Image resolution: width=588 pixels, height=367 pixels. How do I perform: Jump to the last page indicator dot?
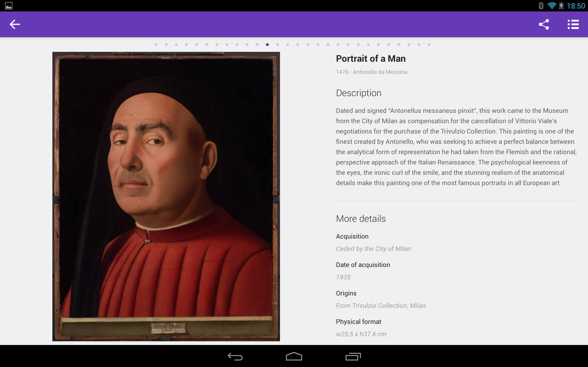pyautogui.click(x=429, y=45)
